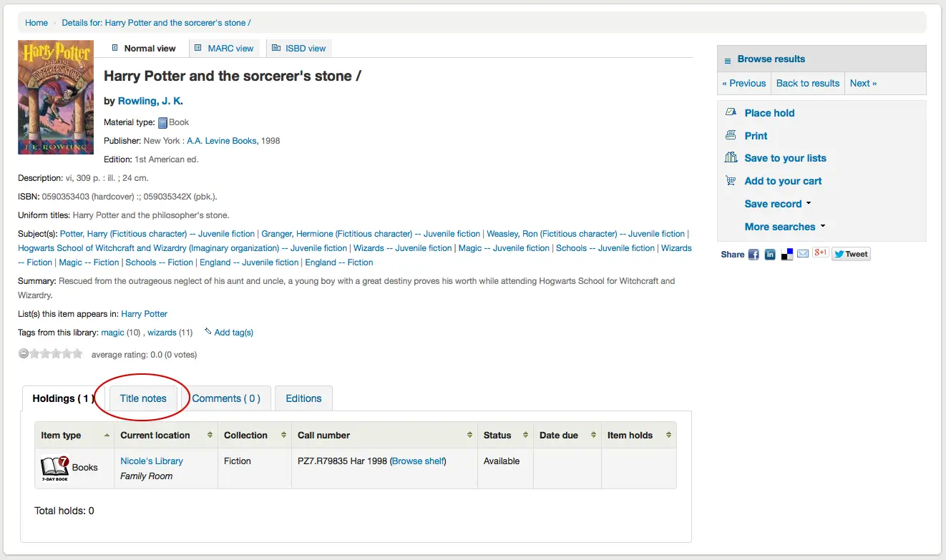946x560 pixels.
Task: Click Back to results
Action: [808, 83]
